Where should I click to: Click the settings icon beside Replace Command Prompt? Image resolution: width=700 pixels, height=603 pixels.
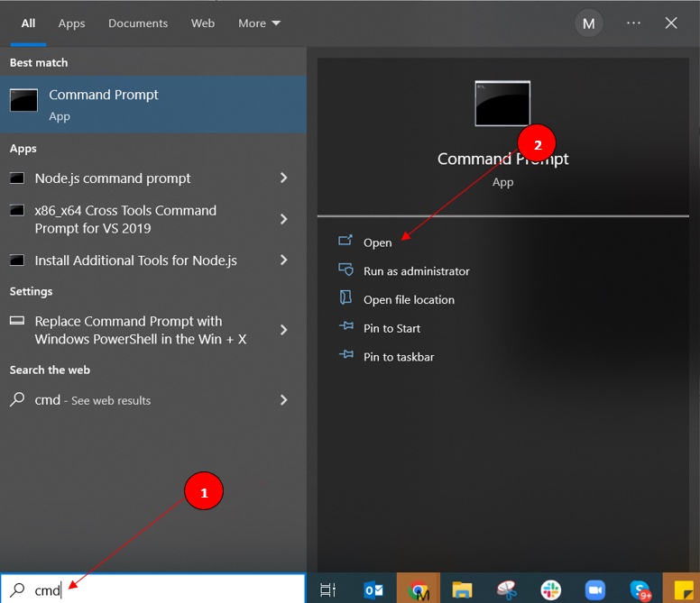(x=17, y=320)
